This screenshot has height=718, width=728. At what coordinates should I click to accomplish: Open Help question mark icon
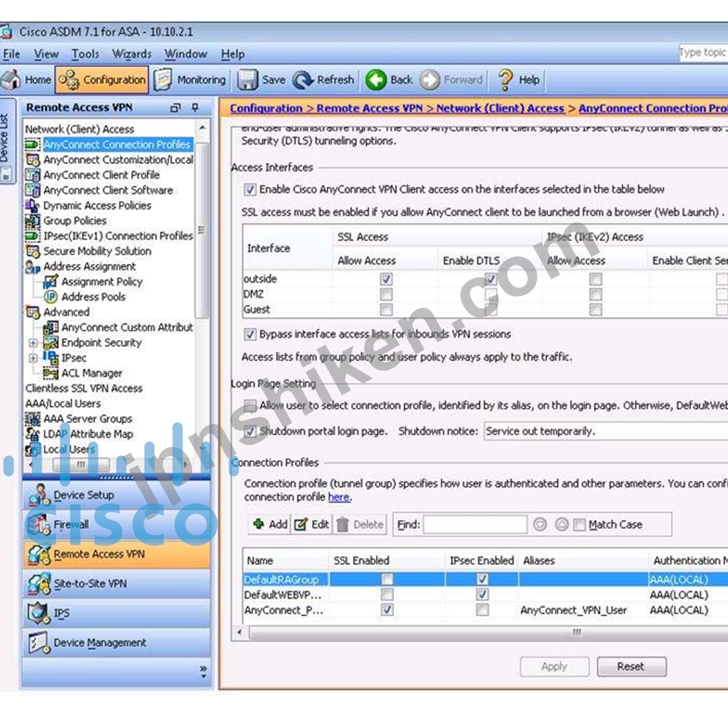(x=505, y=80)
